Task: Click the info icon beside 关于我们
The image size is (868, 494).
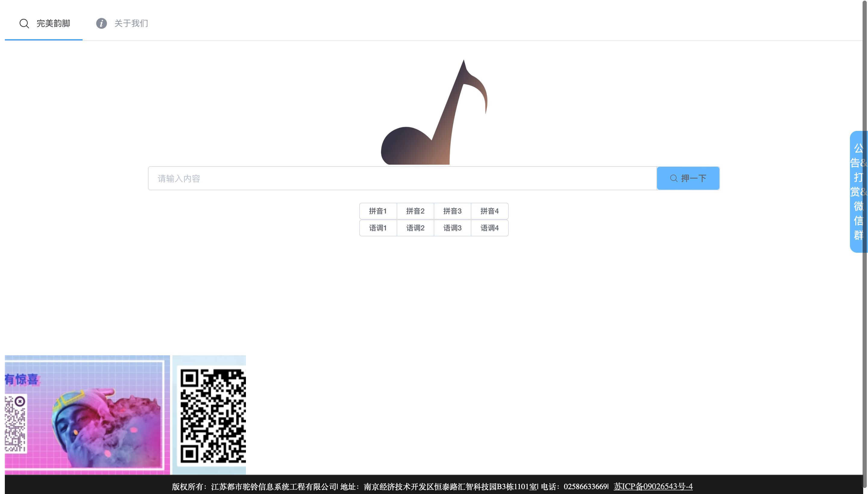Action: point(101,24)
